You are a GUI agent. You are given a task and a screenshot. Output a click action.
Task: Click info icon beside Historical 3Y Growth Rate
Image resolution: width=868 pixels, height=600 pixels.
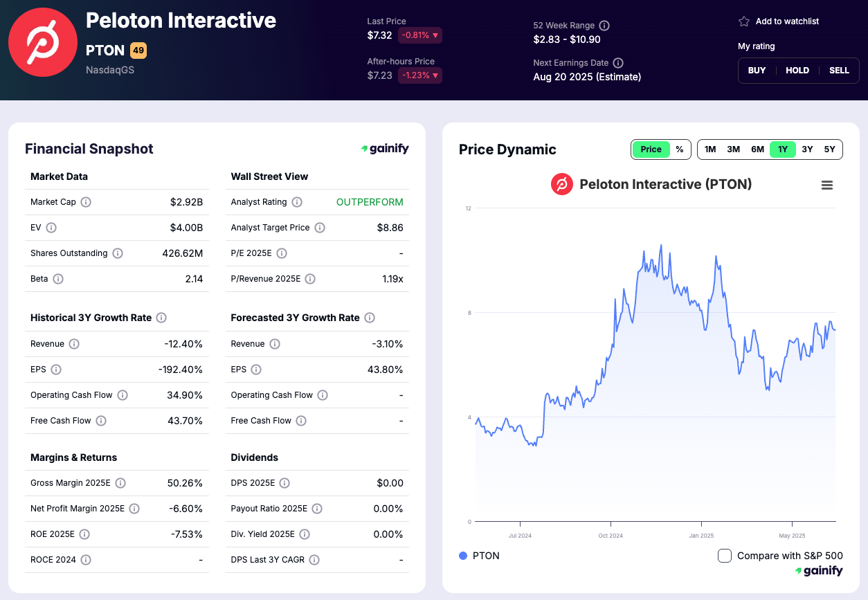point(161,318)
